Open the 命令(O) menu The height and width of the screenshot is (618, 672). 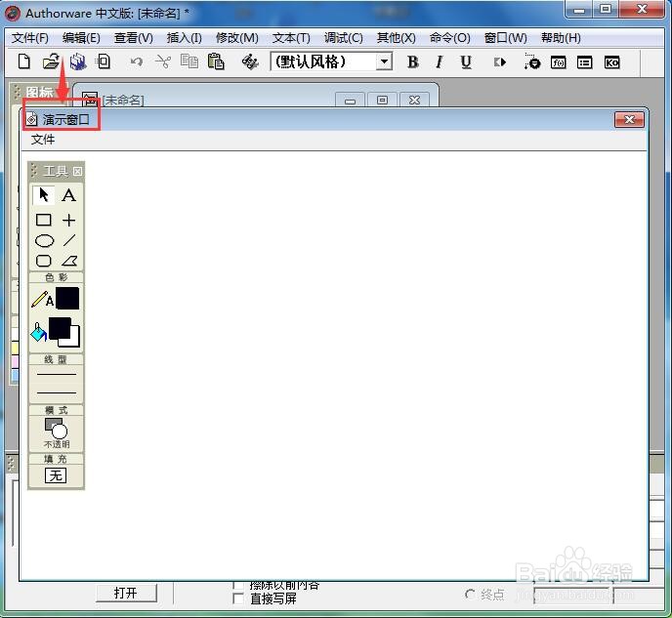tap(449, 38)
